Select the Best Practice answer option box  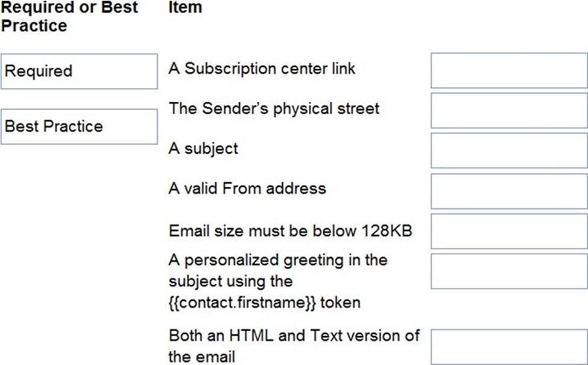(x=79, y=126)
